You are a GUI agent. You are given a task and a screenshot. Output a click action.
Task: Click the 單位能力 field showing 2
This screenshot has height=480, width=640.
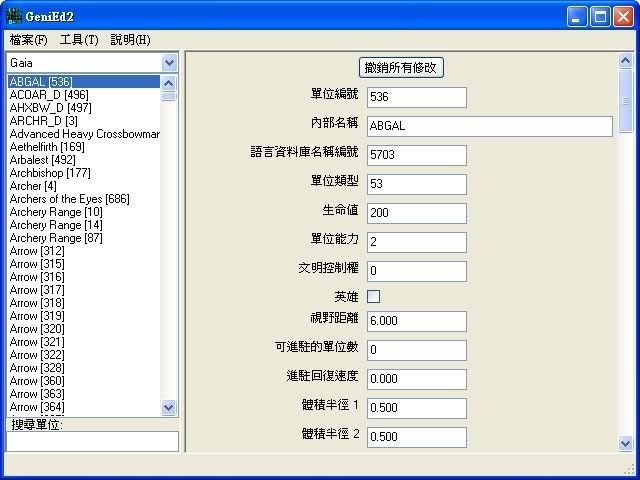[417, 242]
